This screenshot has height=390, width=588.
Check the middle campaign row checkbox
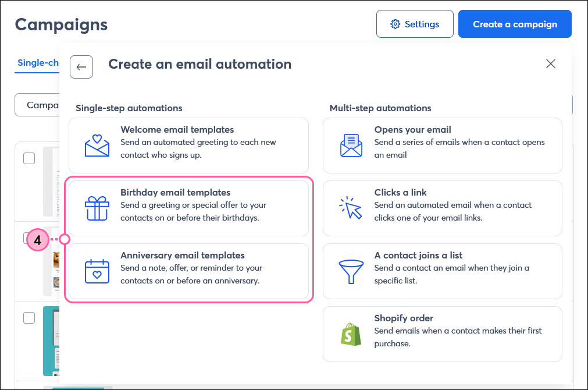point(29,238)
